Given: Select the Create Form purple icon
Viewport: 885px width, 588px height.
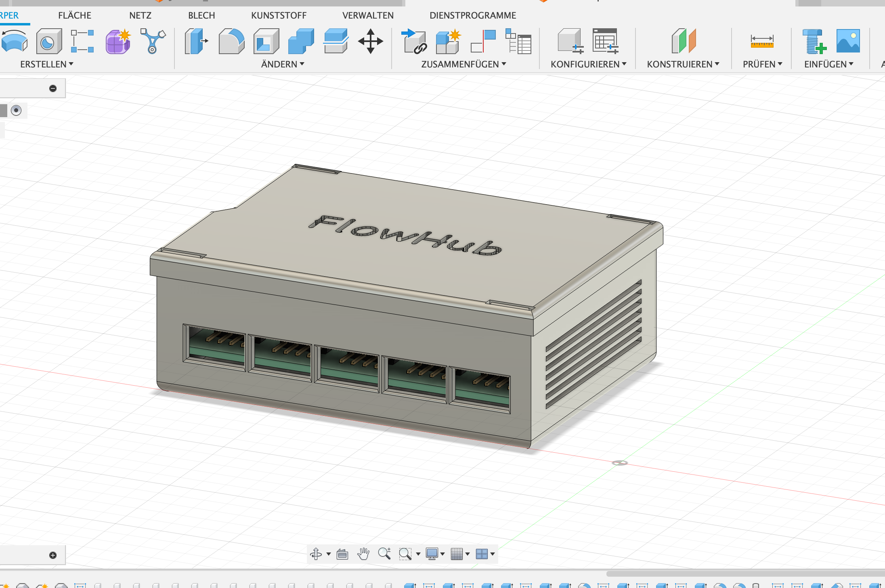Looking at the screenshot, I should point(118,41).
